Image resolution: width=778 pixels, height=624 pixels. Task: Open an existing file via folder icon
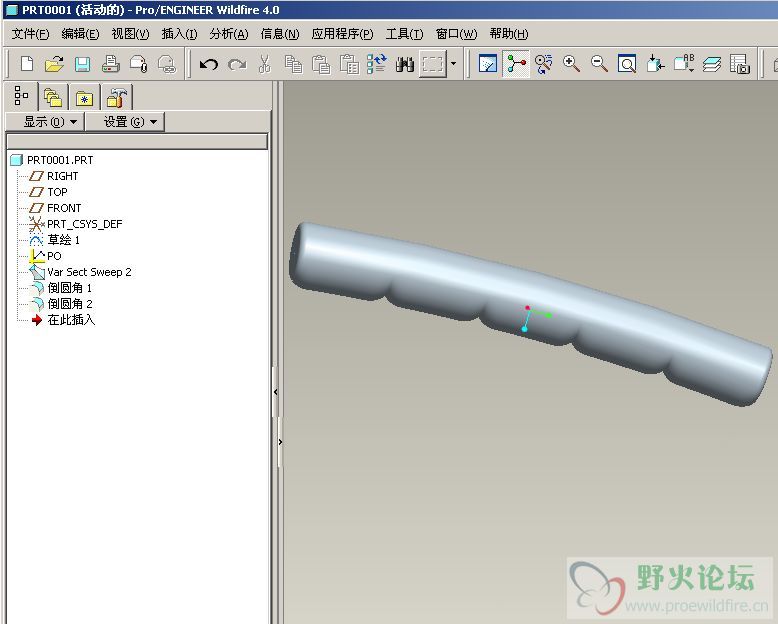pos(54,63)
